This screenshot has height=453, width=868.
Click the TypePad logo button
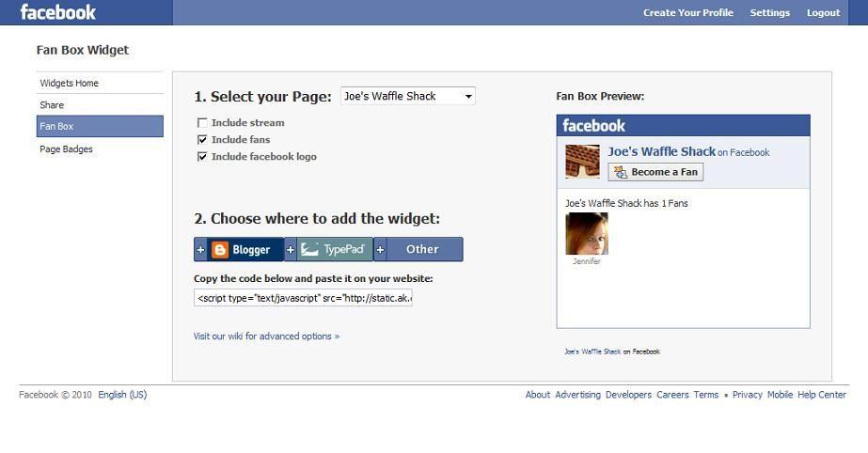pyautogui.click(x=335, y=250)
